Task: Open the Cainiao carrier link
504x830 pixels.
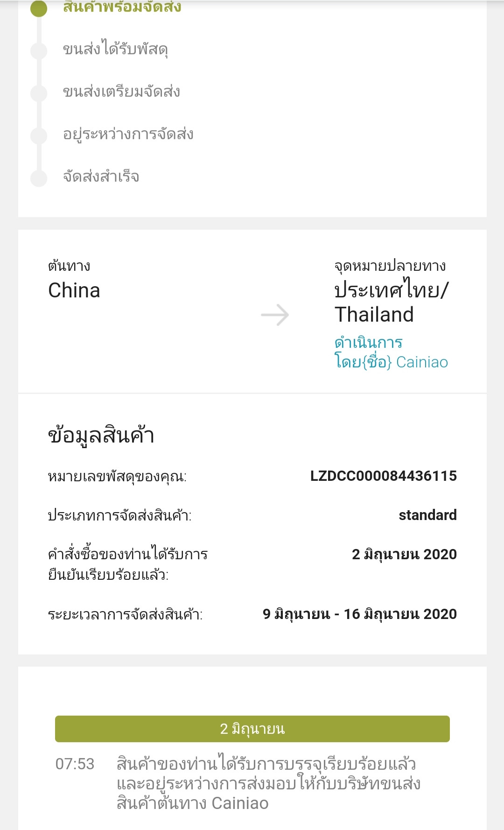Action: [391, 352]
